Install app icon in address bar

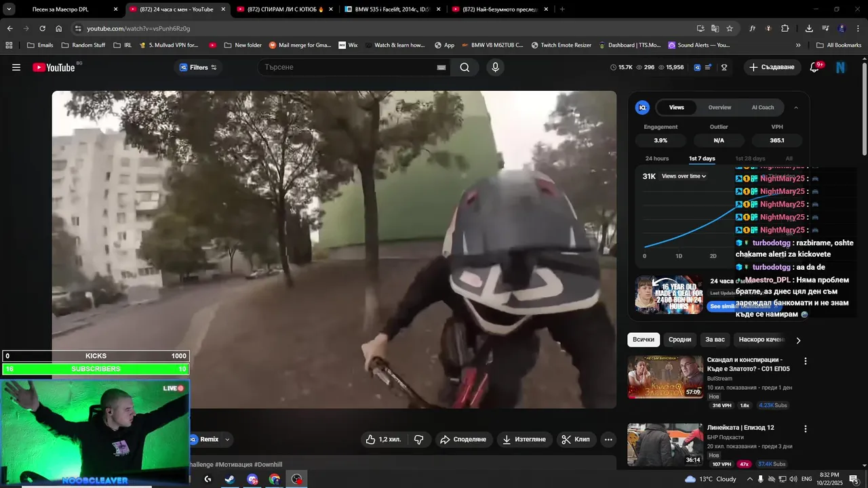[701, 28]
